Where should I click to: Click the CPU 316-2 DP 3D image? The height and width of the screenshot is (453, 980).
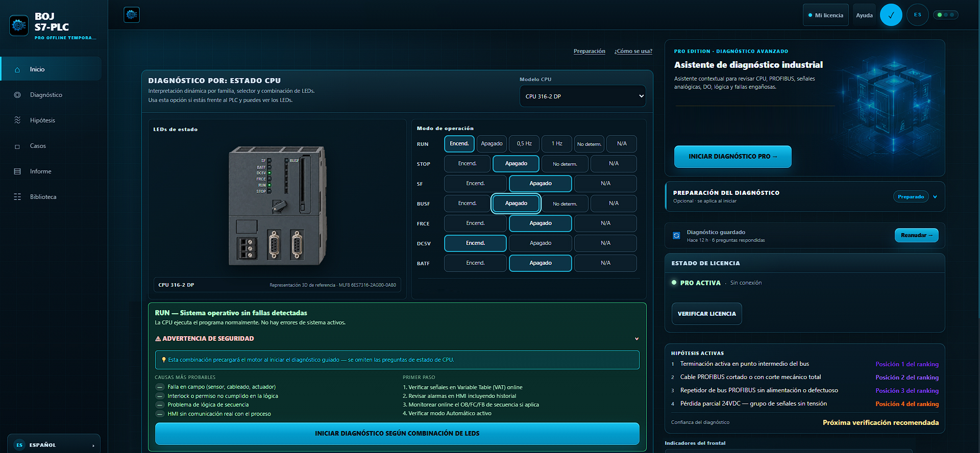(x=277, y=206)
